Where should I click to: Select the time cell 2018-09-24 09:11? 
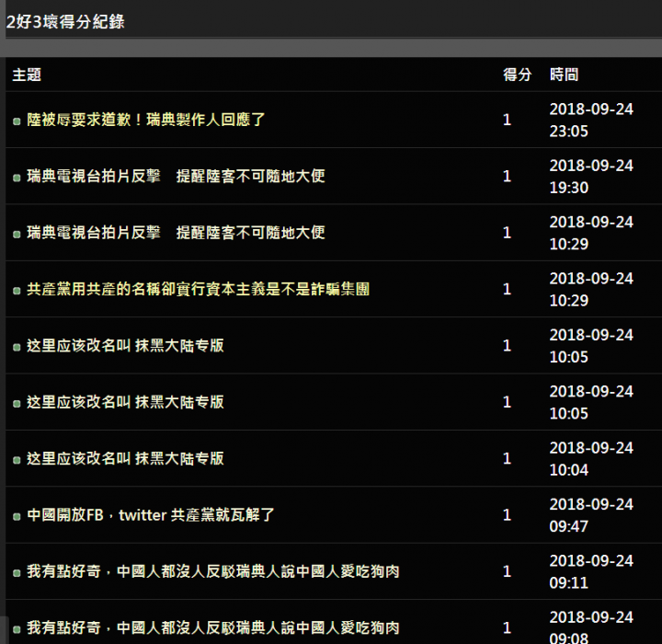pos(591,571)
